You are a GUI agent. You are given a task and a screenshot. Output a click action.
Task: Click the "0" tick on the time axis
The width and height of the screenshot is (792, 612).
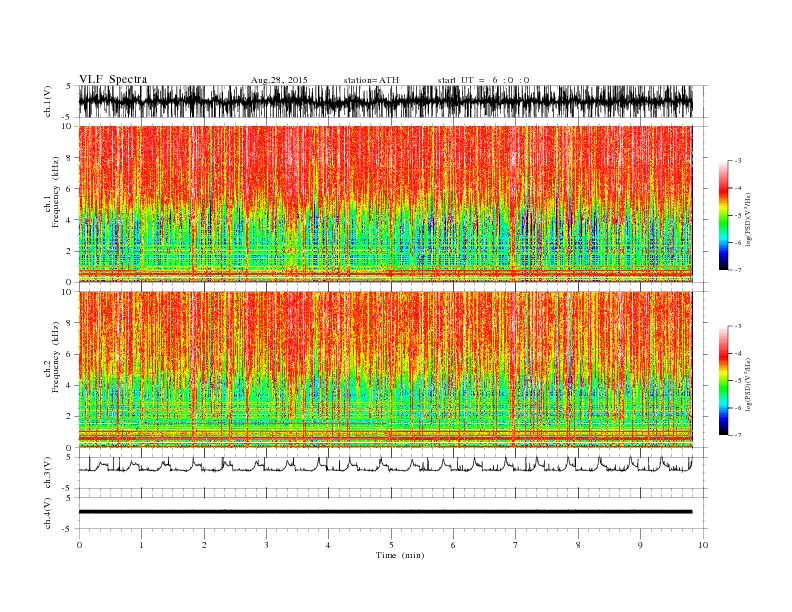[x=79, y=545]
